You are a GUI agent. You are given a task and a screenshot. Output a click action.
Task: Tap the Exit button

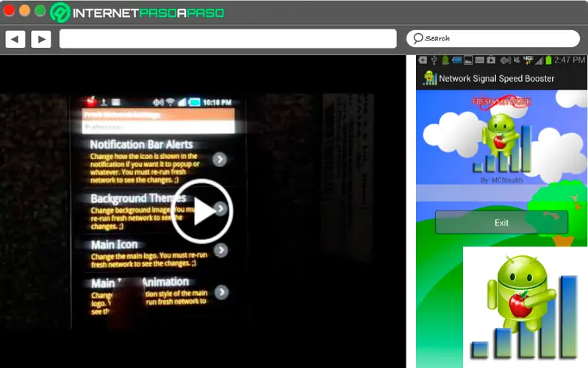(501, 223)
